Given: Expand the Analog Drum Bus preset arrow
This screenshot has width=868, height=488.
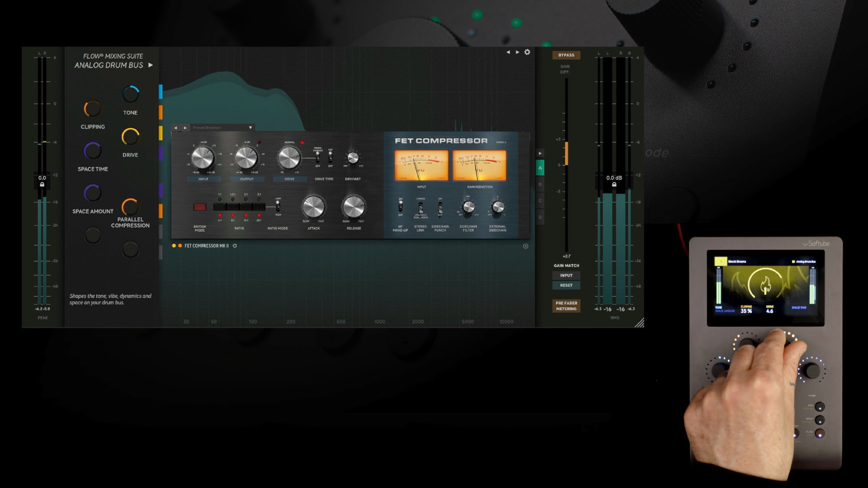Looking at the screenshot, I should pos(151,65).
